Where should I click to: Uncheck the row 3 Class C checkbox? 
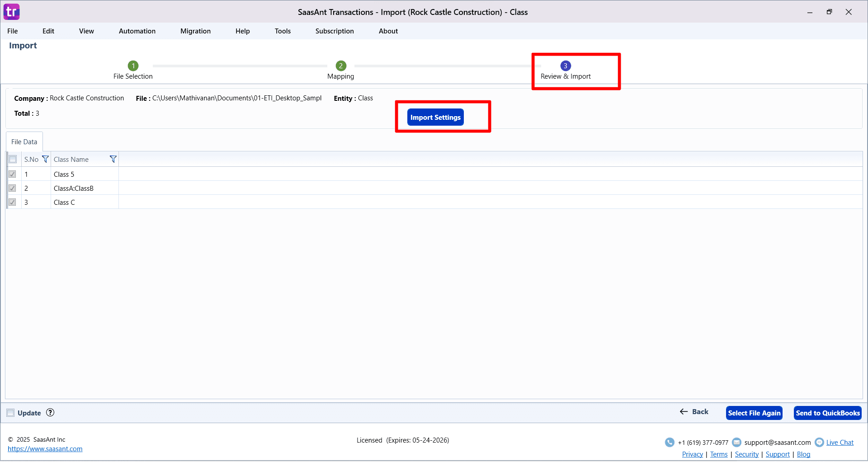[12, 202]
